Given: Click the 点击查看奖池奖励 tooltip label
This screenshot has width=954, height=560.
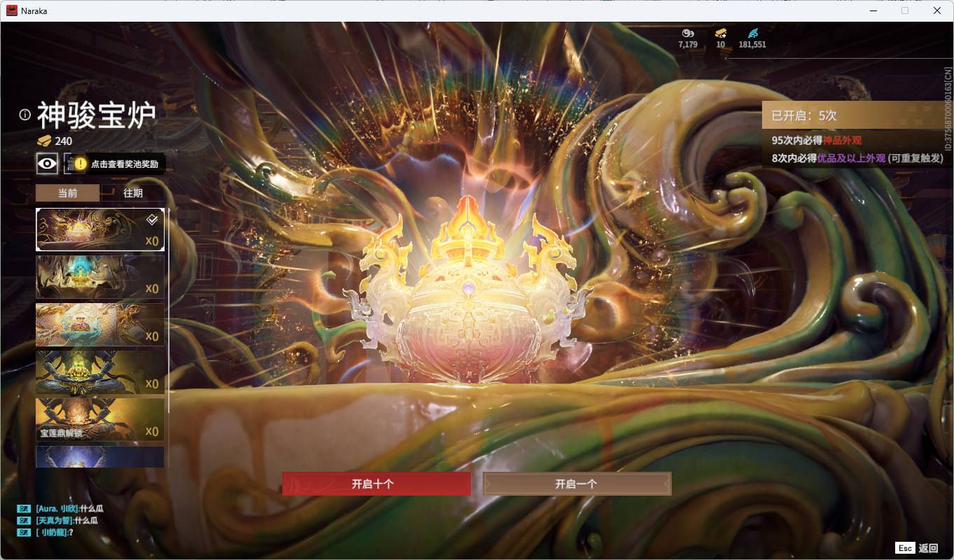Looking at the screenshot, I should point(125,164).
